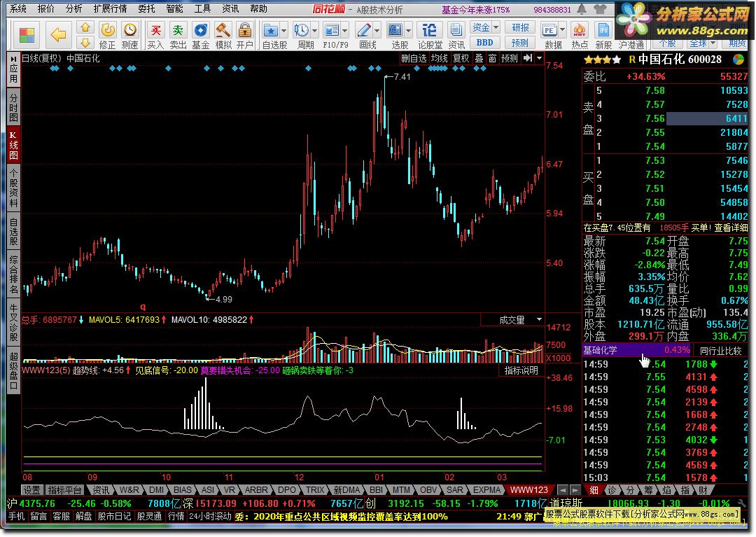Select the K线图 sidebar tab
The width and height of the screenshot is (756, 537).
click(13, 145)
